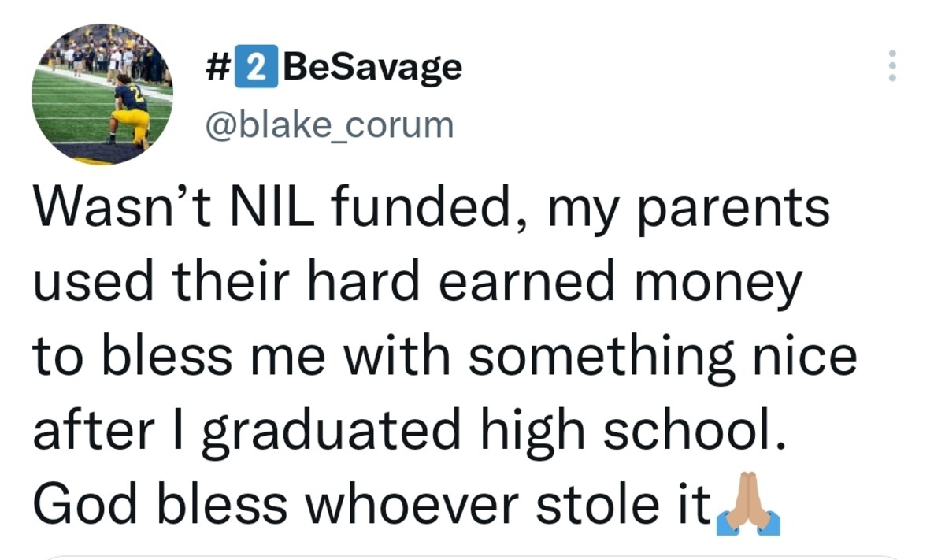The image size is (945, 560).
Task: Tap the sentence starting with 'Wasn't NIL funded'
Action: [433, 208]
